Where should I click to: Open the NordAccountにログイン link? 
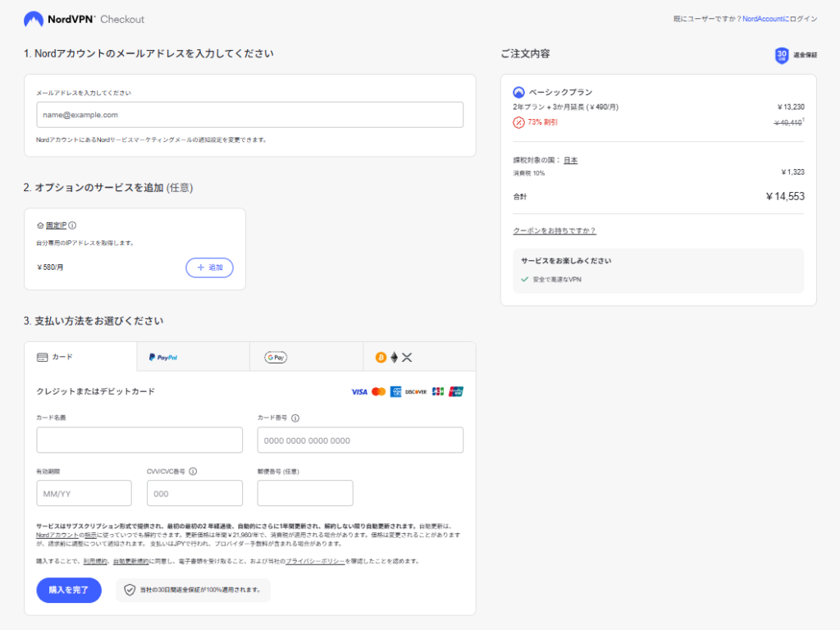tap(778, 17)
